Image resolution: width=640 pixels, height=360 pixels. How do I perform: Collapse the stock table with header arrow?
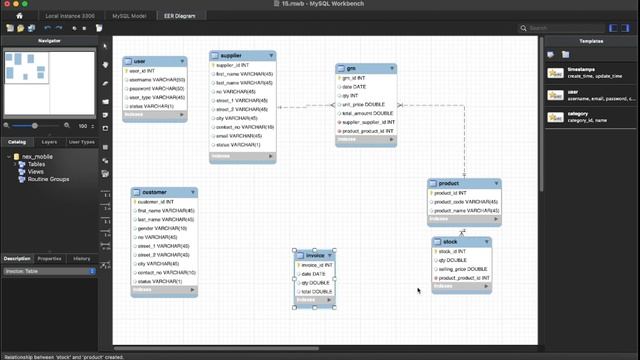[x=487, y=242]
